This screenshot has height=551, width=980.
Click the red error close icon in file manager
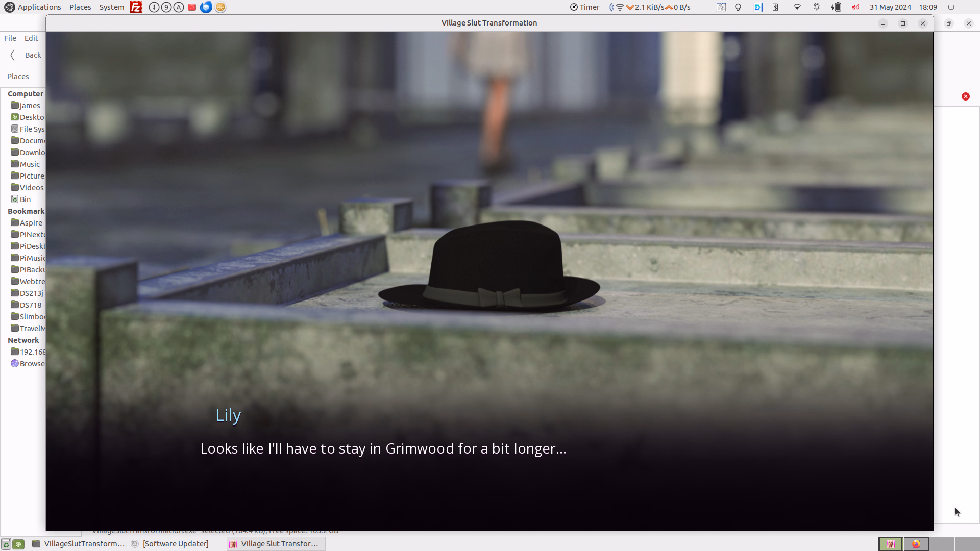coord(966,96)
